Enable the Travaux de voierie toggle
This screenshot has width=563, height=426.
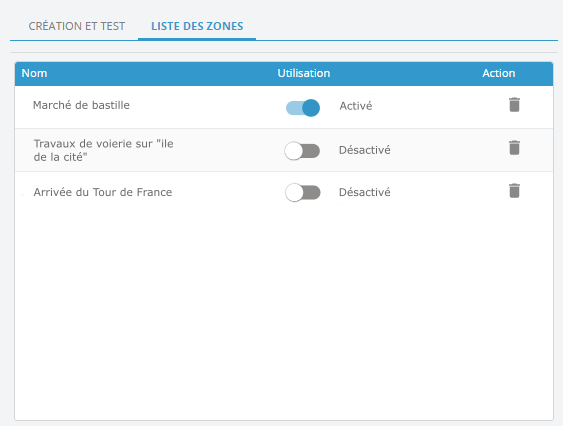pyautogui.click(x=302, y=151)
